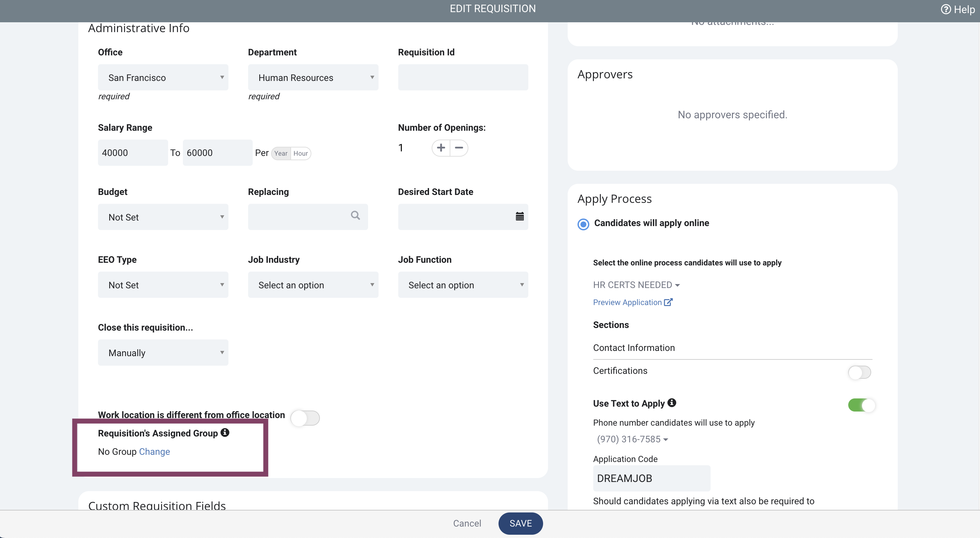Image resolution: width=980 pixels, height=538 pixels.
Task: Toggle Work location is different from office location
Action: (305, 418)
